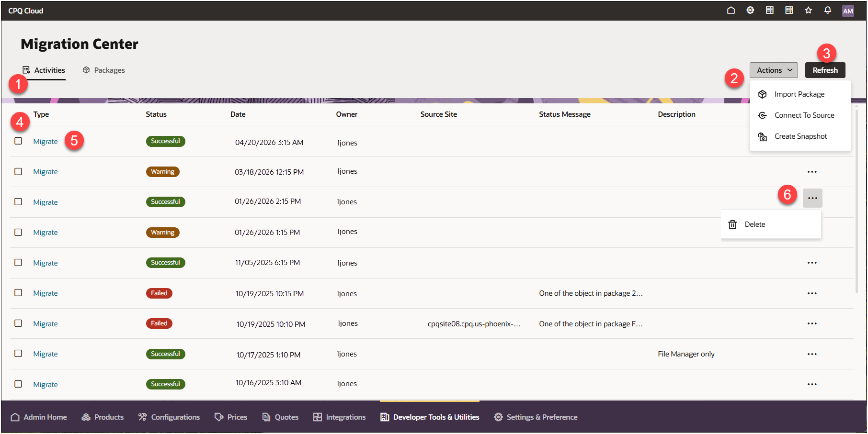The height and width of the screenshot is (434, 868).
Task: Click CPQ Cloud title
Action: click(26, 11)
